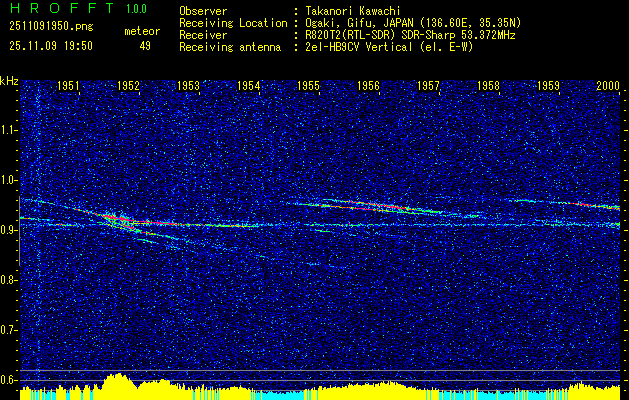Click the 2000 time marker
The image size is (629, 400).
tap(609, 85)
